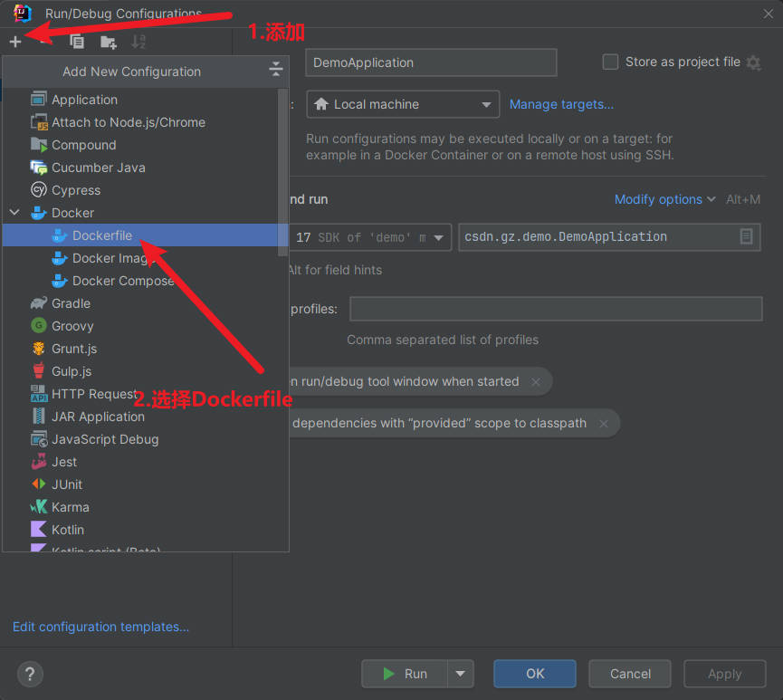
Task: Enable Store as project file checkbox
Action: [610, 62]
